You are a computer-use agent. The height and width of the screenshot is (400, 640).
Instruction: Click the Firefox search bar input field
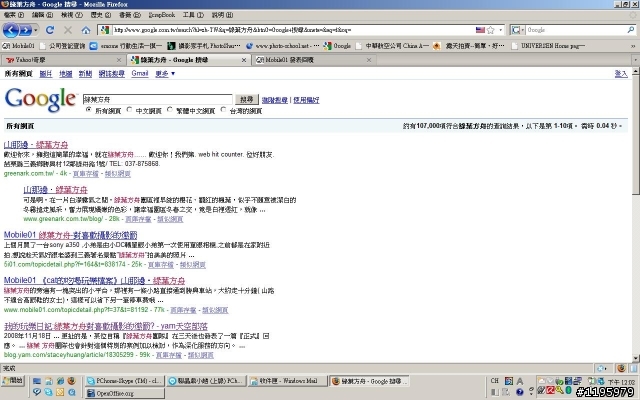[576, 30]
